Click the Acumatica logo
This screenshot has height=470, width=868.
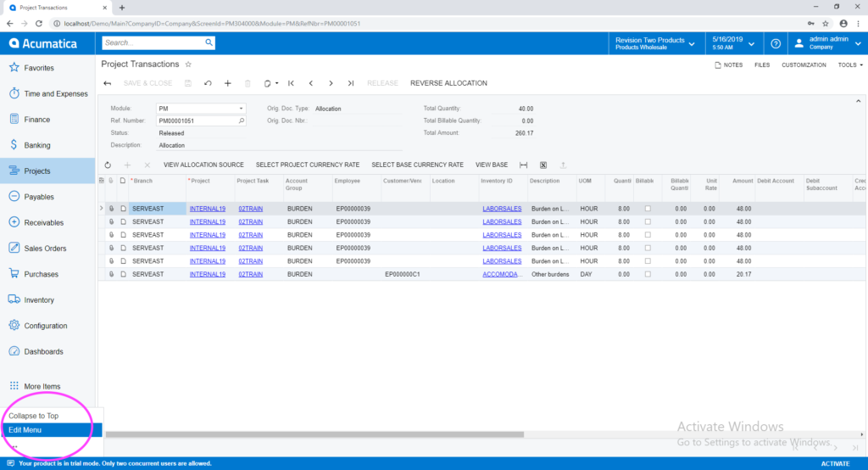[43, 43]
